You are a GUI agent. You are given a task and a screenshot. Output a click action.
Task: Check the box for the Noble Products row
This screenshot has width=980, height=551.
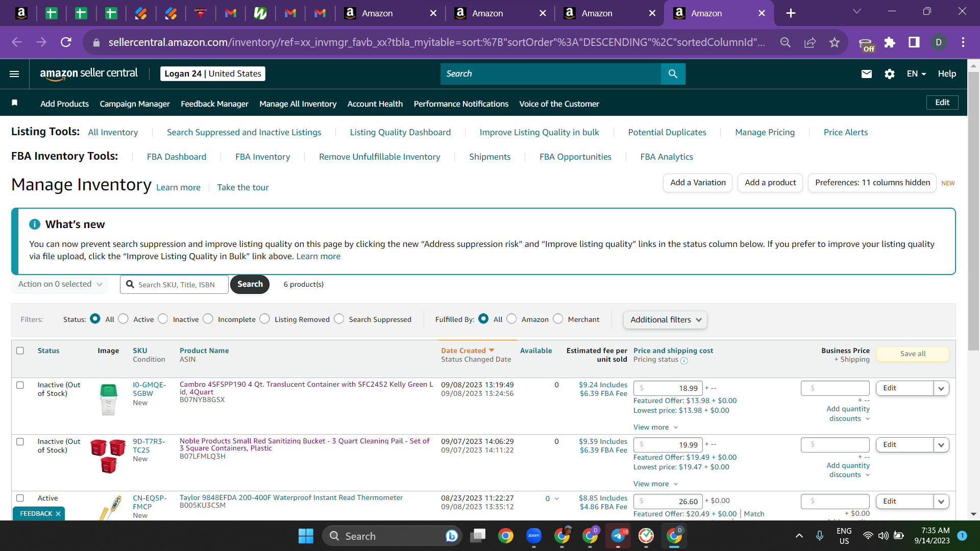point(20,442)
